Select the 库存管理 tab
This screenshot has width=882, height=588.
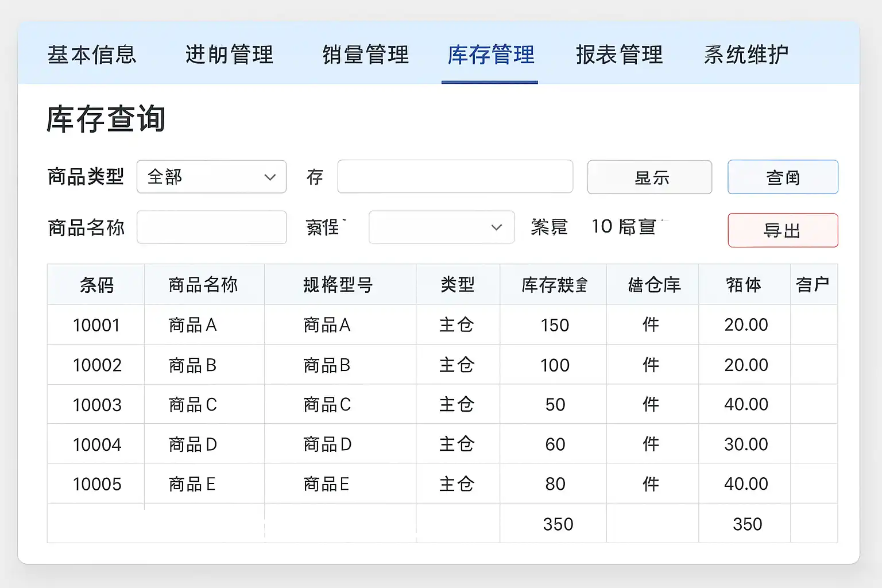click(x=490, y=55)
